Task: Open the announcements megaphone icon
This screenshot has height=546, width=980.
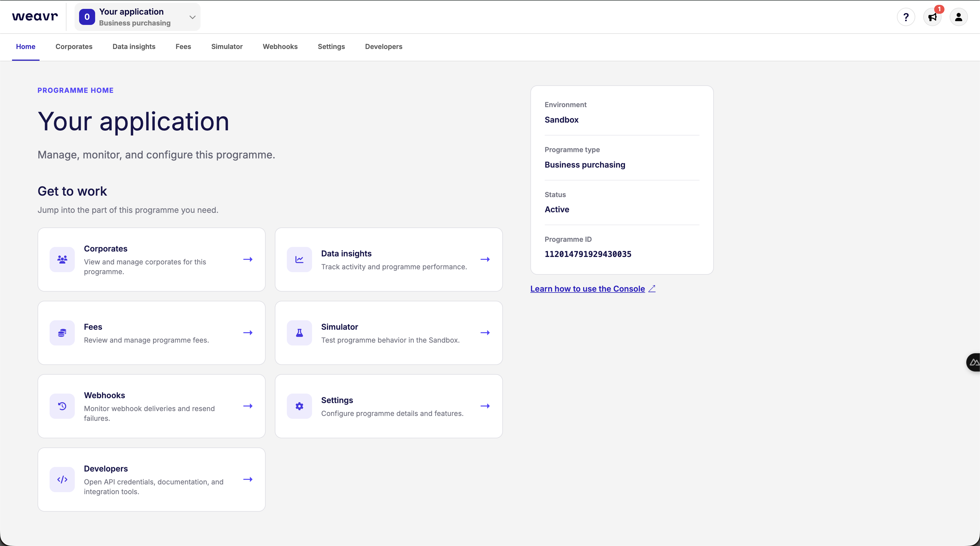Action: coord(932,17)
